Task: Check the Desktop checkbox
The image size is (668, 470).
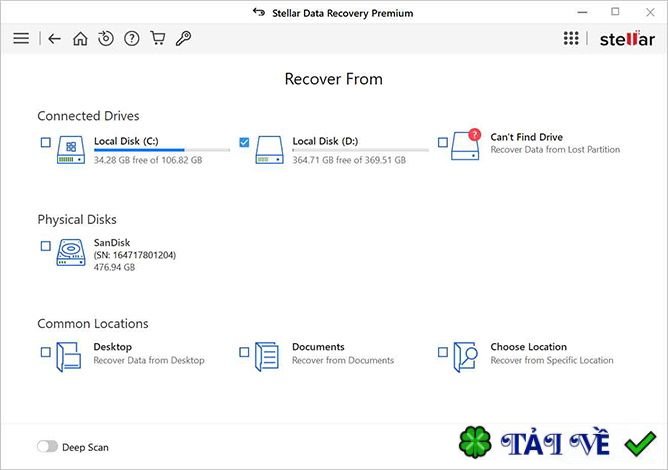Action: click(46, 352)
